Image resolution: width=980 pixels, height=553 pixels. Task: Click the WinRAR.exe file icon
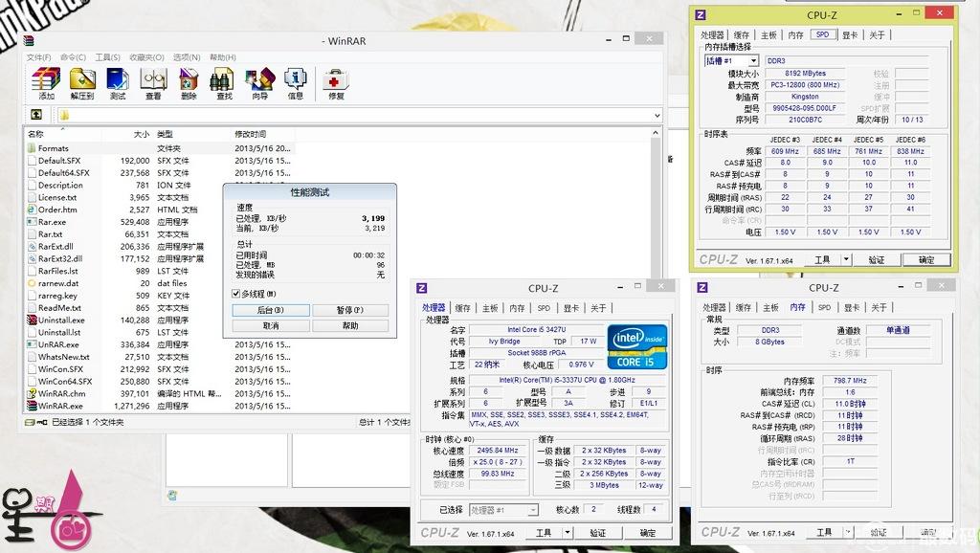pyautogui.click(x=32, y=406)
